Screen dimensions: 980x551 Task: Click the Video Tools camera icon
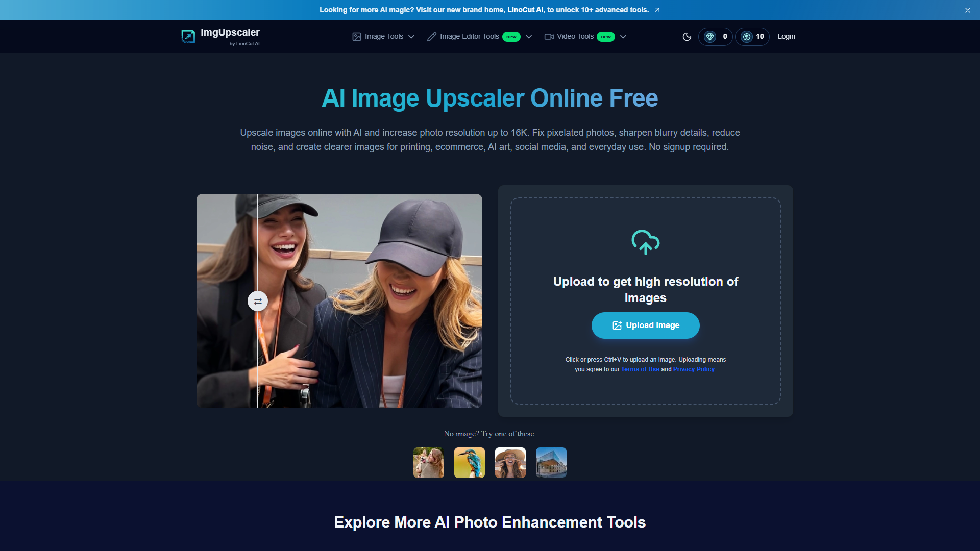pos(549,37)
